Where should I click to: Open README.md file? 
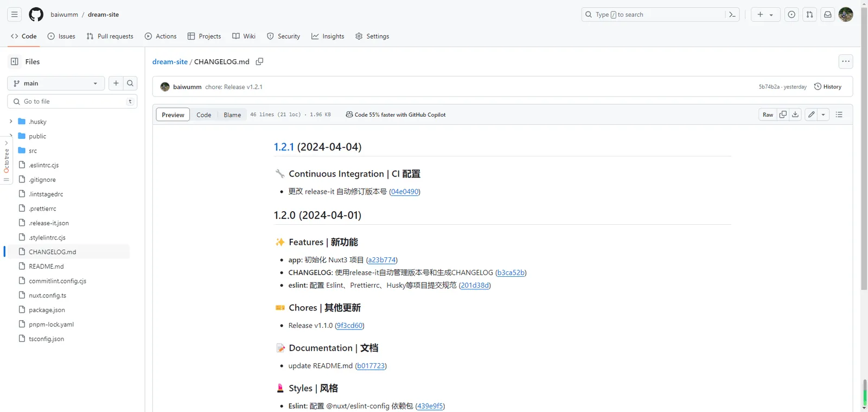pyautogui.click(x=46, y=267)
